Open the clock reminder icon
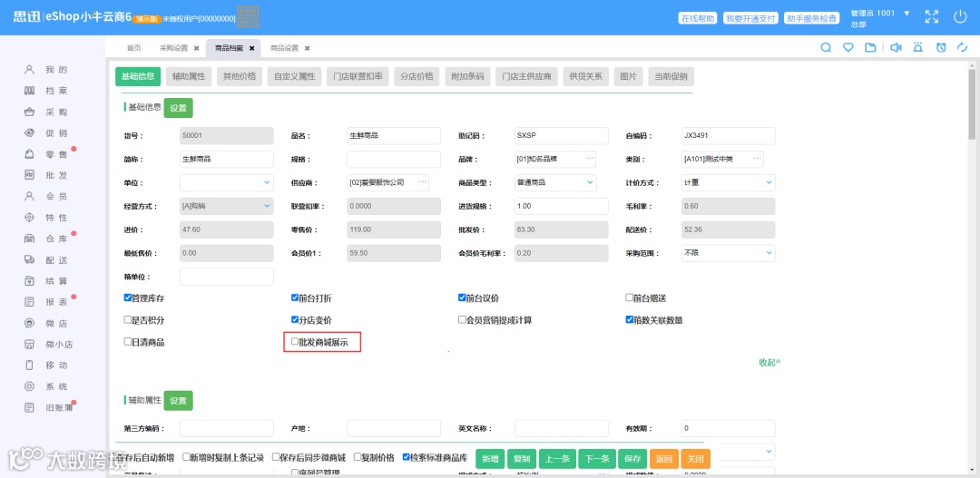The width and height of the screenshot is (980, 478). [x=941, y=47]
